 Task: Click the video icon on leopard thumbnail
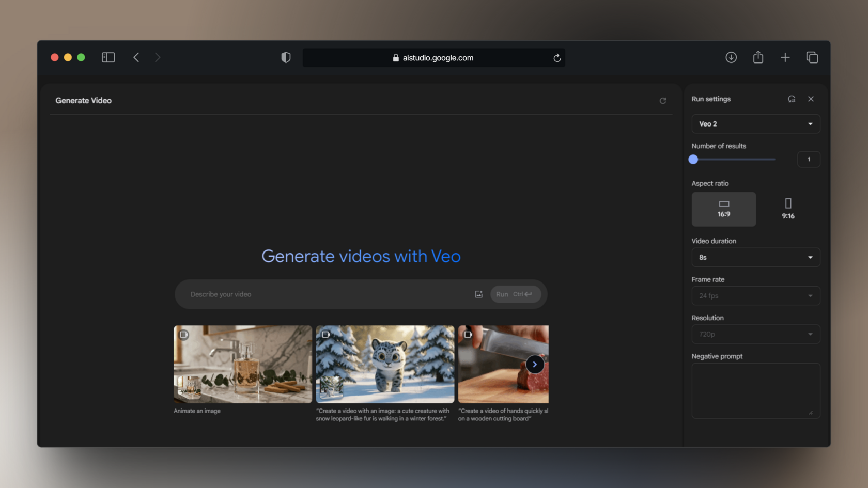pyautogui.click(x=326, y=335)
